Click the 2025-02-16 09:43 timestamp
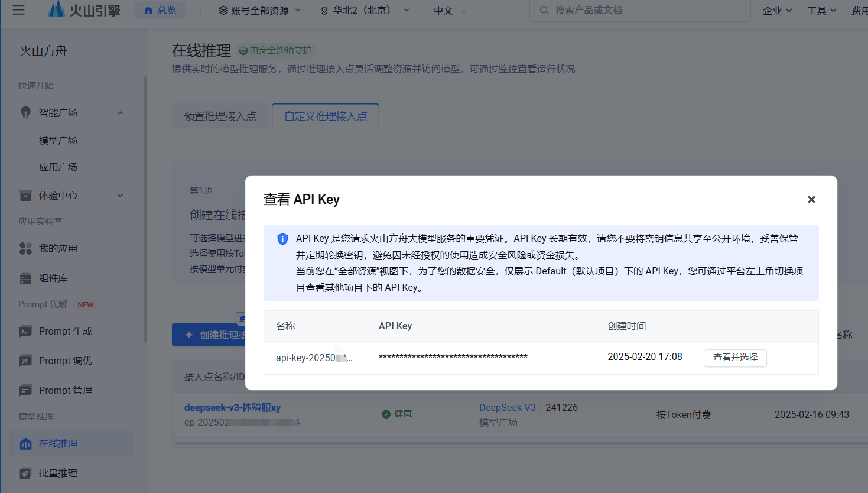 click(x=812, y=414)
